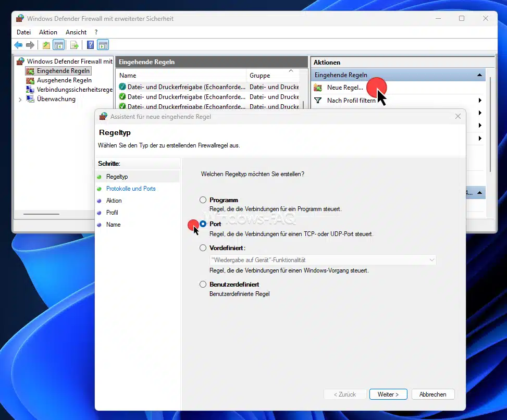The image size is (507, 420).
Task: Select Eingehende Regeln in the tree
Action: (x=63, y=71)
